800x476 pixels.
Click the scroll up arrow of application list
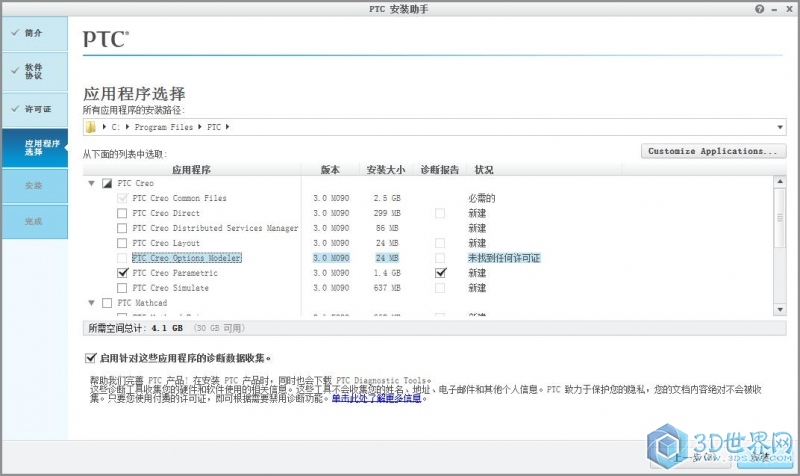(780, 182)
